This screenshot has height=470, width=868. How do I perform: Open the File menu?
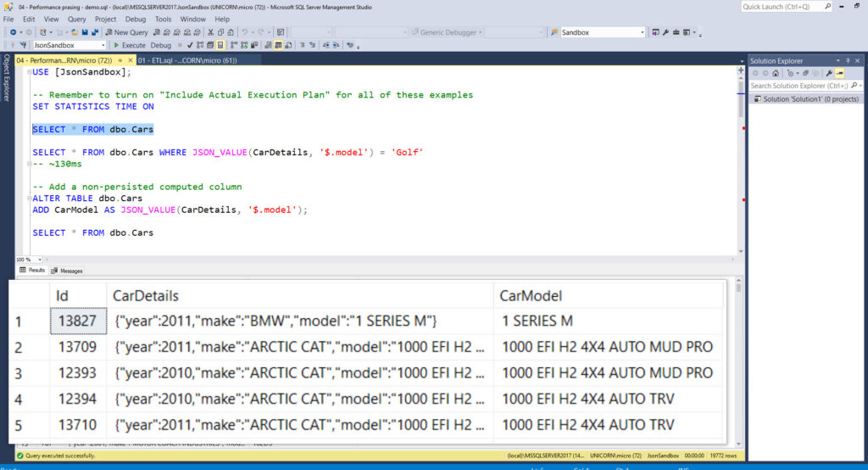click(8, 19)
